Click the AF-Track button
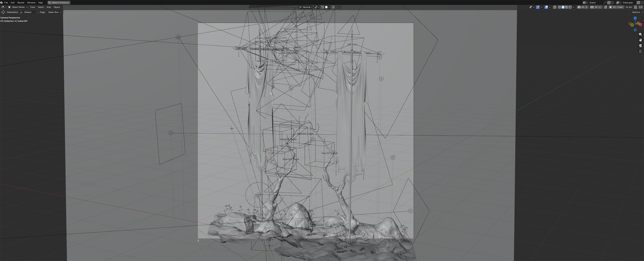 [x=616, y=7]
